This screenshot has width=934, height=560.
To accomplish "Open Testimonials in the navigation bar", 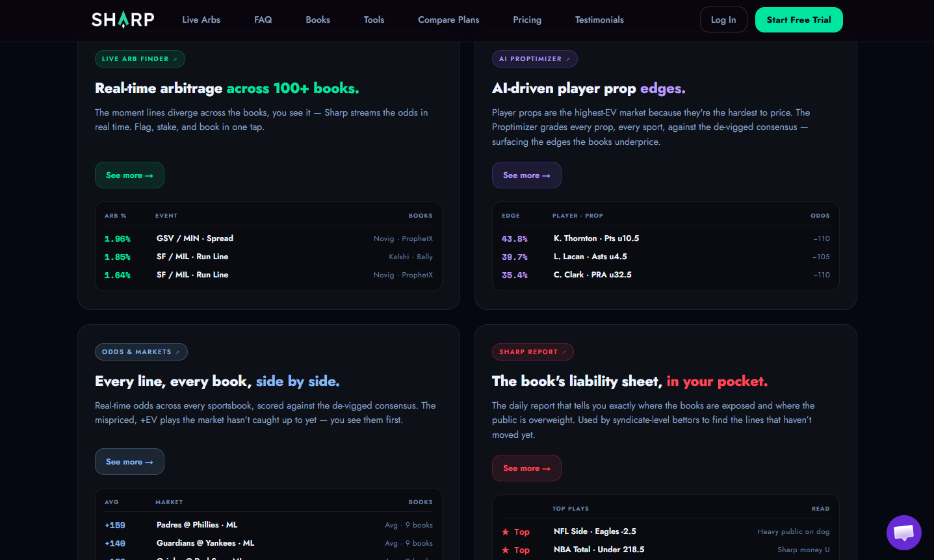I will [x=599, y=19].
